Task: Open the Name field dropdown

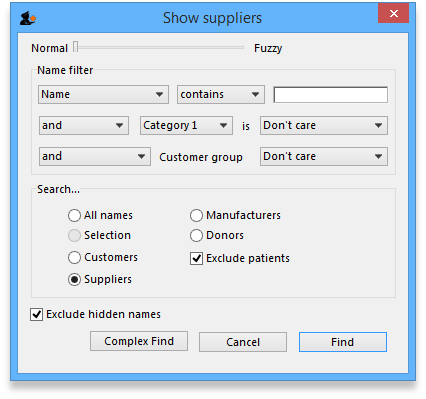Action: tap(103, 94)
